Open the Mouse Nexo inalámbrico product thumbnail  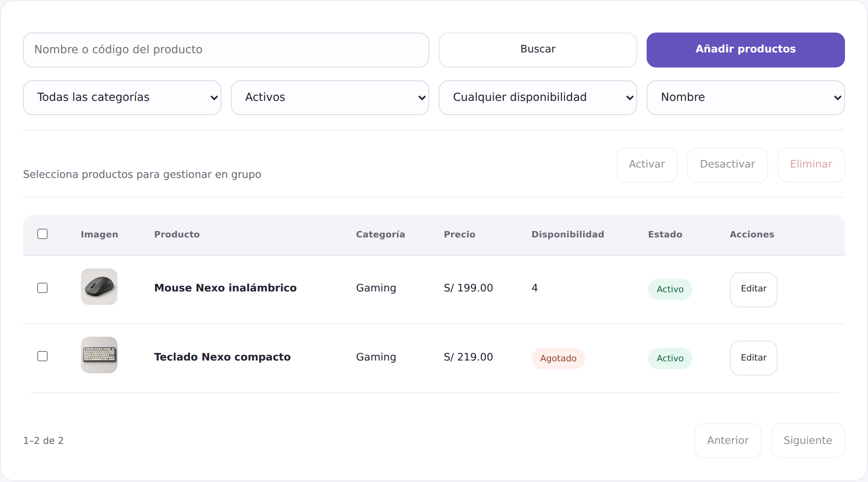[99, 287]
